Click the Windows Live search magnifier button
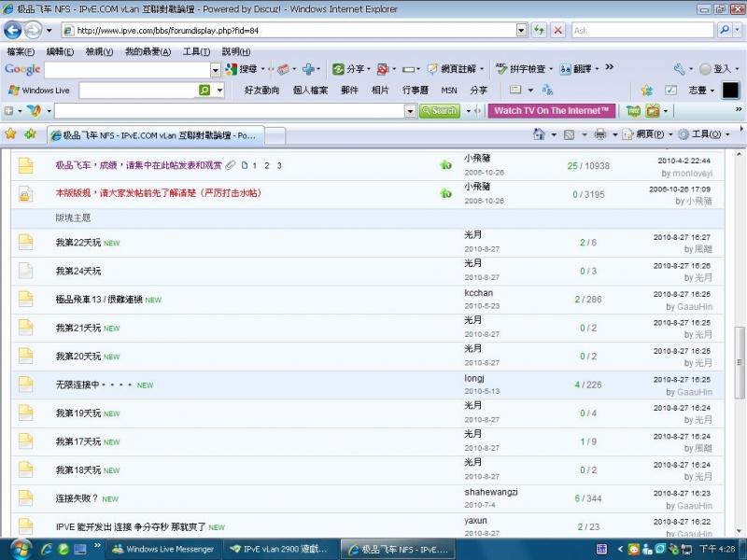The width and height of the screenshot is (747, 560). click(204, 91)
